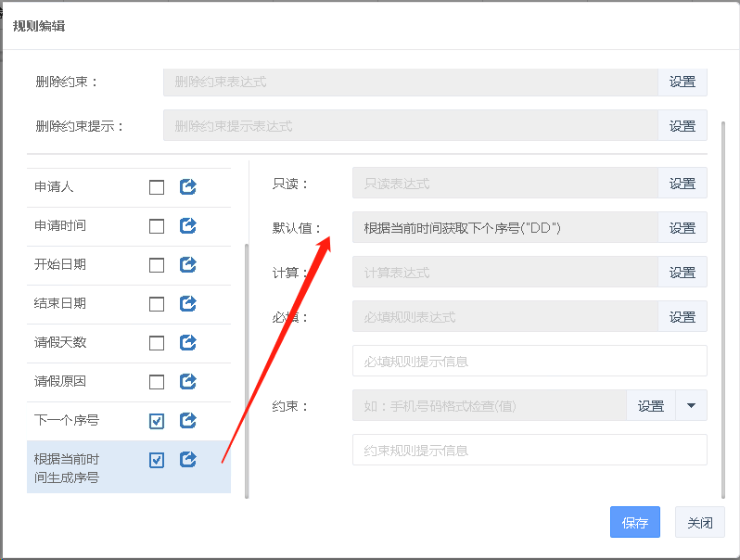Click the 必填规则提示信息 input field
Screen dimensions: 740x560
529,361
